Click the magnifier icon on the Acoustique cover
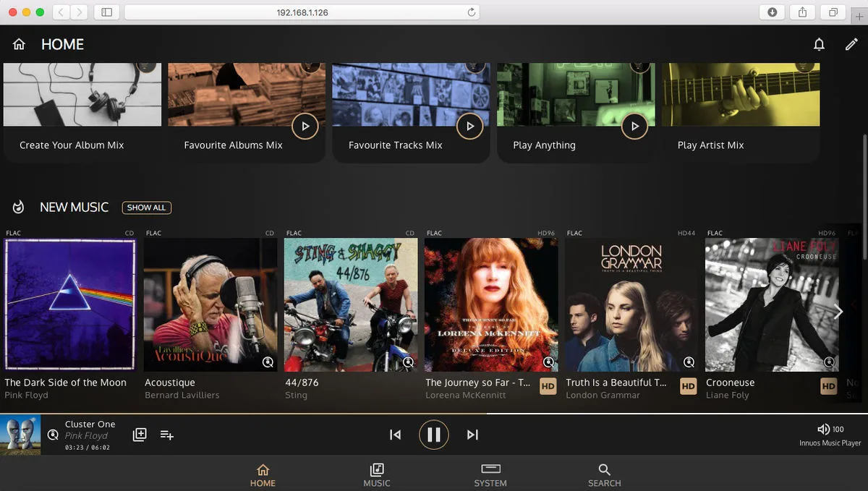Image resolution: width=868 pixels, height=491 pixels. (x=268, y=362)
